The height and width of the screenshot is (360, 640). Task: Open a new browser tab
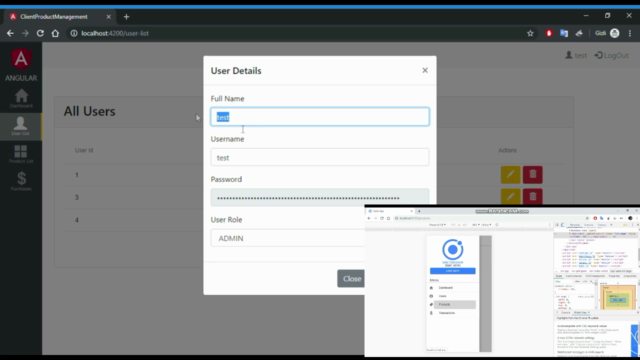pos(126,17)
